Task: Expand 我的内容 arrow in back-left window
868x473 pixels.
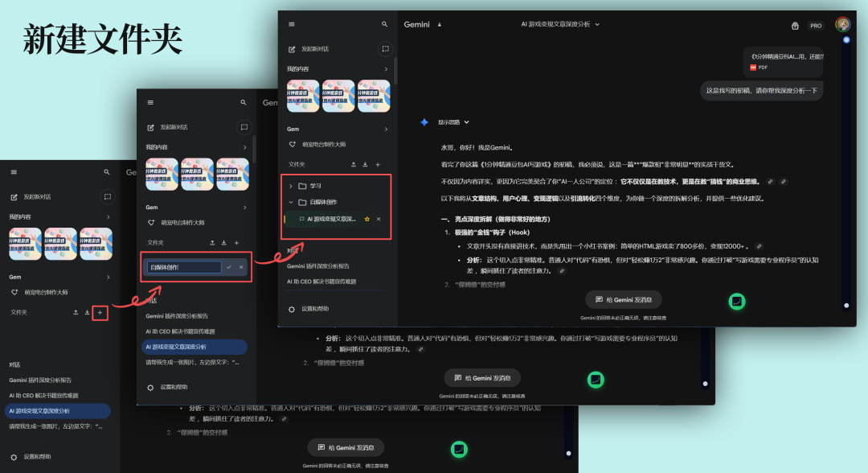Action: [x=108, y=217]
